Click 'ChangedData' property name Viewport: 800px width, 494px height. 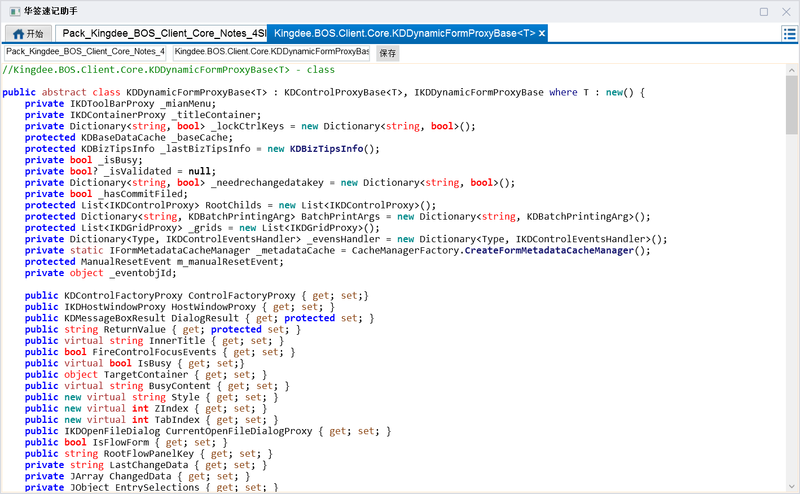(x=140, y=476)
